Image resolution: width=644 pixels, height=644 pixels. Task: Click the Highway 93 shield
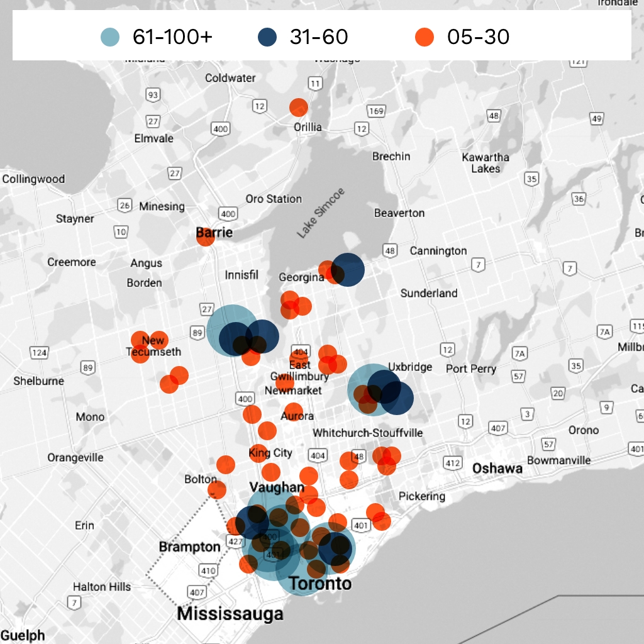tap(152, 95)
